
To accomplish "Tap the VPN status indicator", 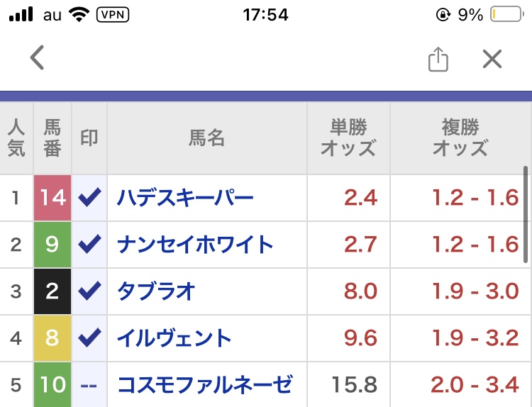I will 113,15.
